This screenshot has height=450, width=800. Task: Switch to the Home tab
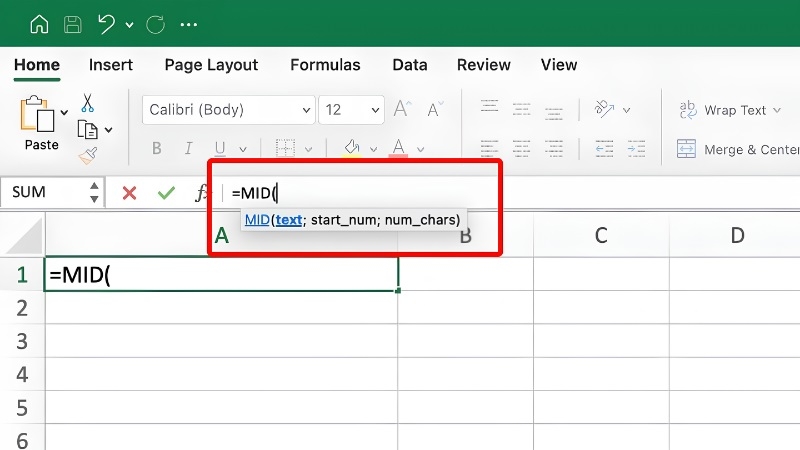[37, 65]
